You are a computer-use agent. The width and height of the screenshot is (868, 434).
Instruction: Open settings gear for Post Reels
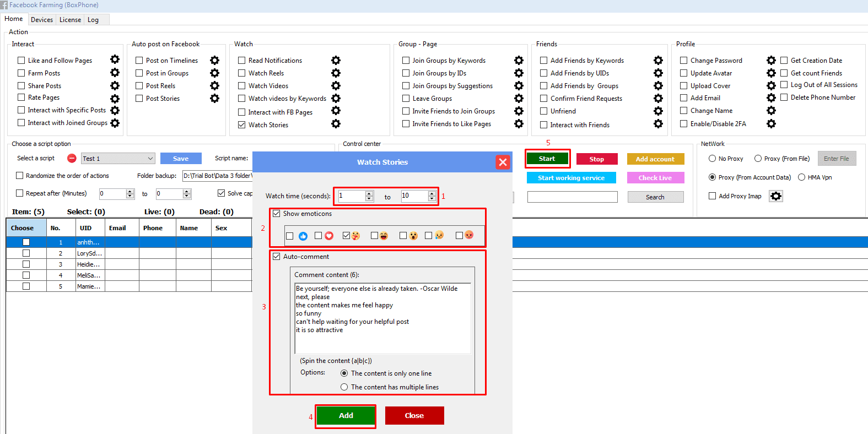[x=214, y=85]
